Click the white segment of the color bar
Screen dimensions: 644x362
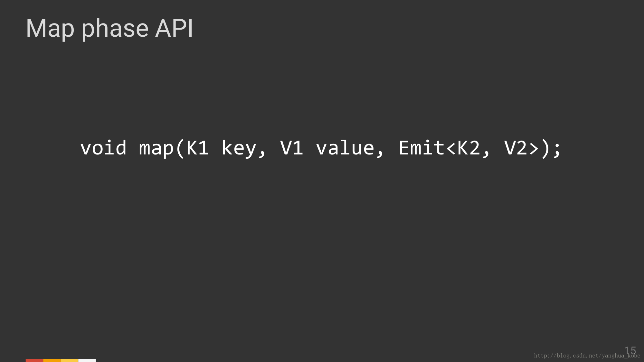(x=87, y=360)
